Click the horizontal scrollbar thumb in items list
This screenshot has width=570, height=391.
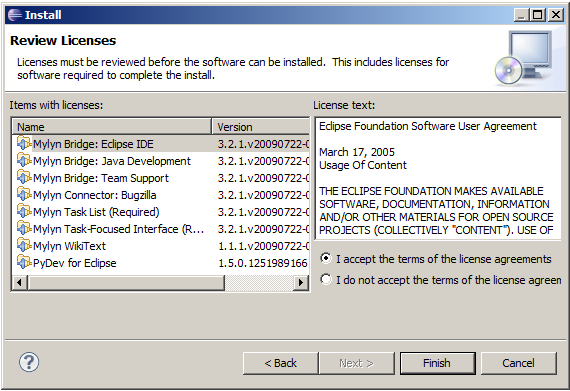pyautogui.click(x=126, y=282)
